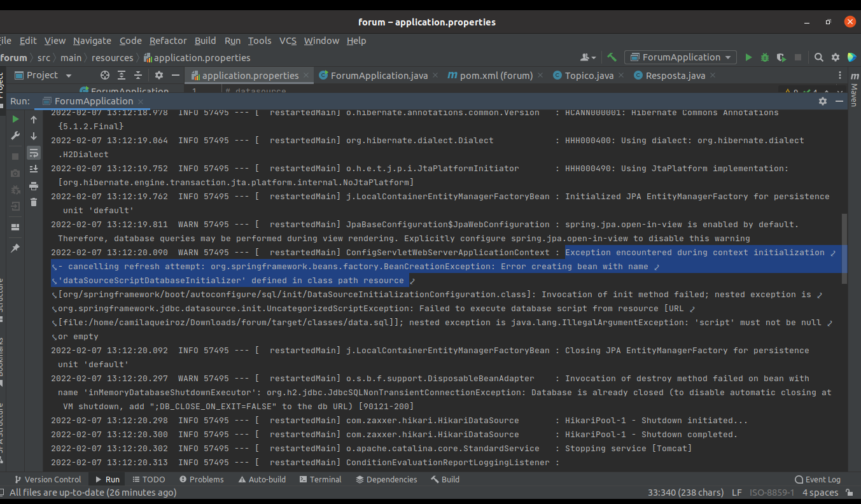Open Search Everywhere magnifier

click(x=819, y=57)
